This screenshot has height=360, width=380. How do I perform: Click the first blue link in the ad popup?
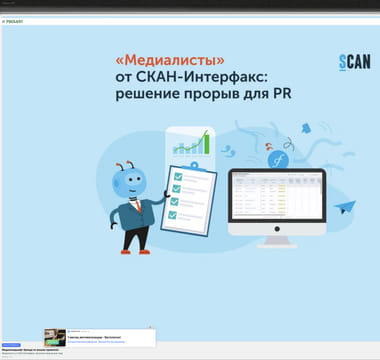[x=82, y=342]
